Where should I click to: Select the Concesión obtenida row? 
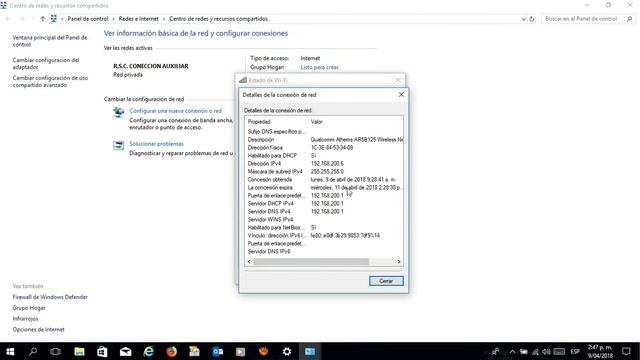(x=324, y=180)
